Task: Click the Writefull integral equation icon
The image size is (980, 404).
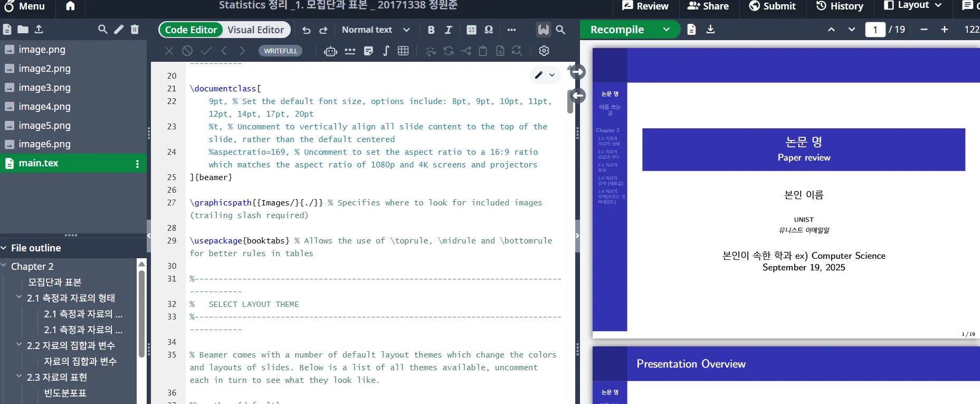Action: [386, 51]
